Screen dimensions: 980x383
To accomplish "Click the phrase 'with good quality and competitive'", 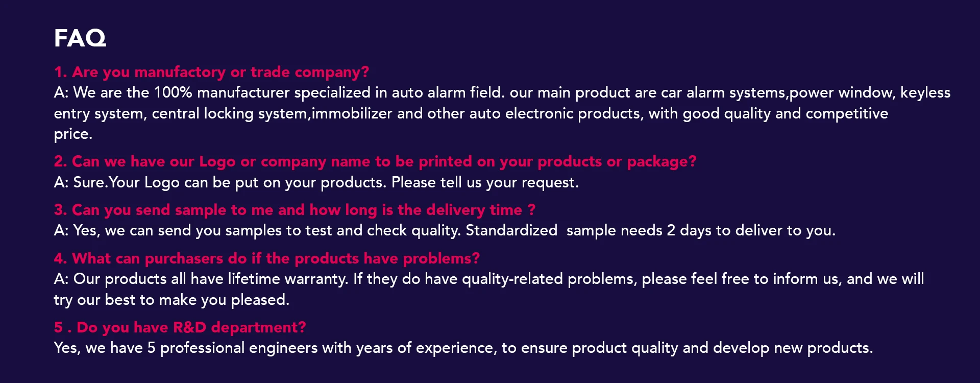I will tap(768, 113).
